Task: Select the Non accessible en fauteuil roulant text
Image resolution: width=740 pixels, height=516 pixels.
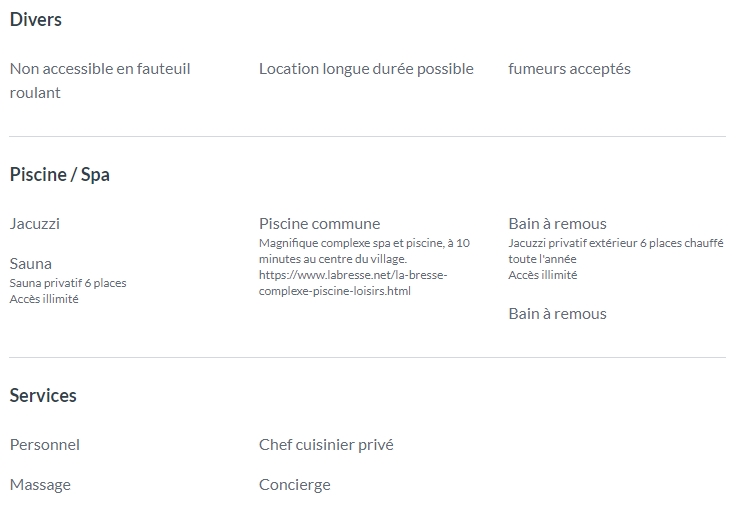Action: (x=100, y=81)
